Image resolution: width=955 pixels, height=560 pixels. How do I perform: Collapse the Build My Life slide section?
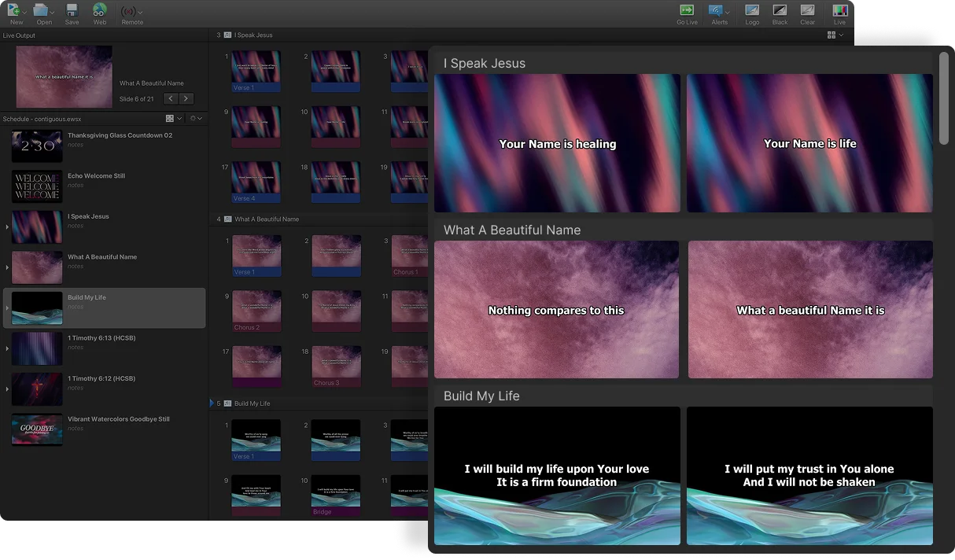[211, 403]
